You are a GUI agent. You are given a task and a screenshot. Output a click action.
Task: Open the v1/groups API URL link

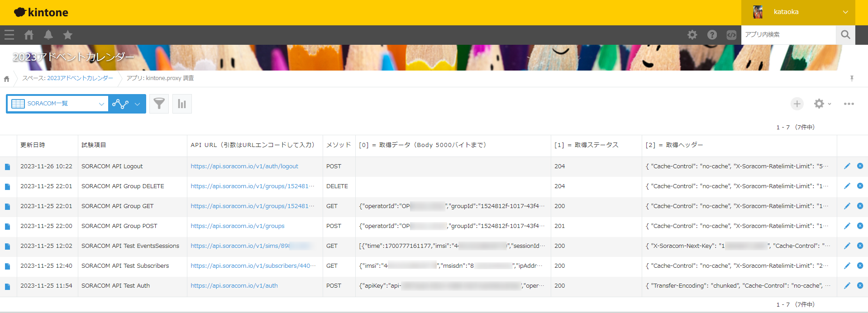pyautogui.click(x=238, y=226)
